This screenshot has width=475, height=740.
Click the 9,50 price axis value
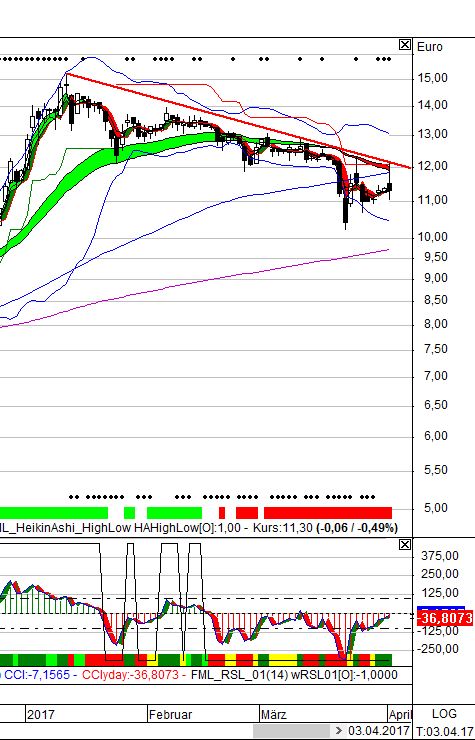click(x=435, y=257)
